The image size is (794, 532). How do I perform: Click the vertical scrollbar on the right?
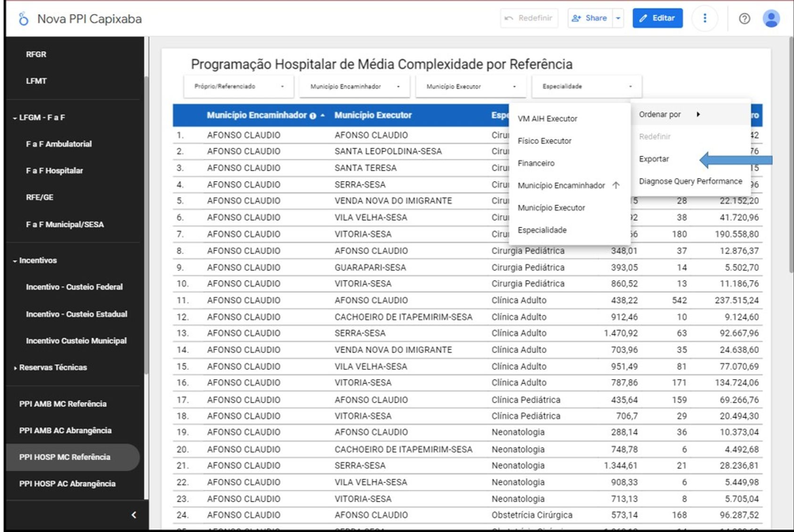point(791,156)
